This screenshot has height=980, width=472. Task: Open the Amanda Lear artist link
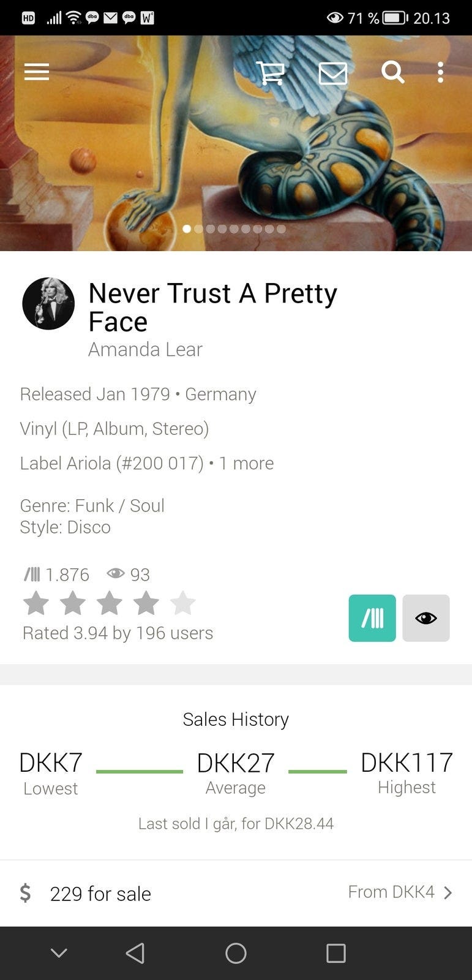pyautogui.click(x=145, y=349)
